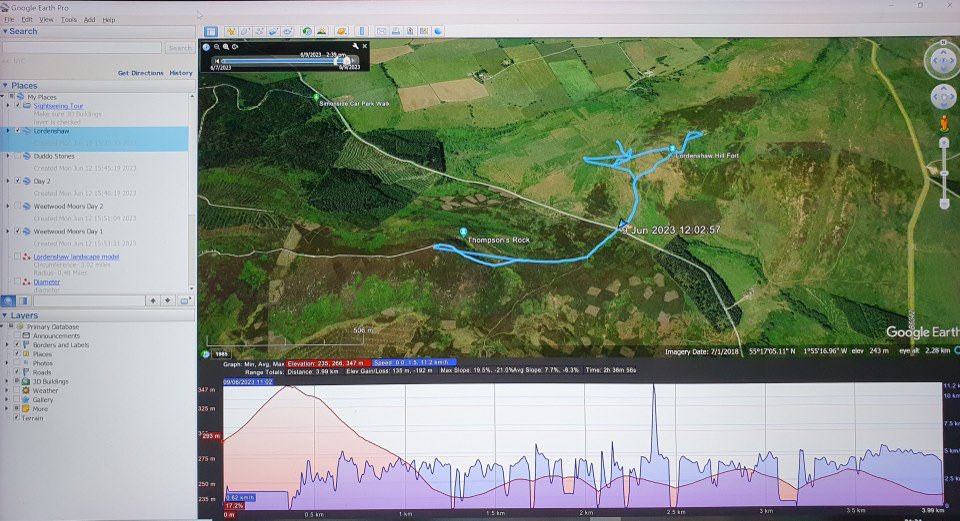Open the historical imagery clock icon
The width and height of the screenshot is (960, 521).
306,31
